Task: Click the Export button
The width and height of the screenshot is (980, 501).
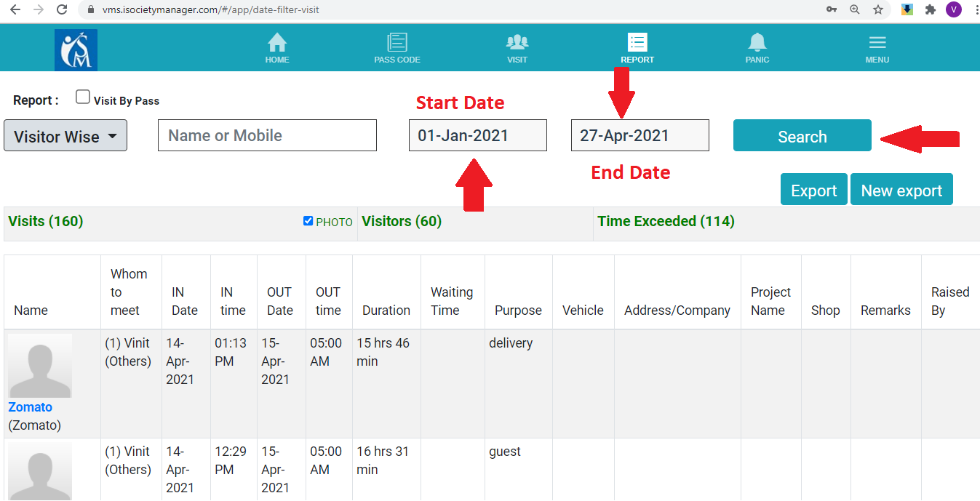Action: (x=813, y=191)
